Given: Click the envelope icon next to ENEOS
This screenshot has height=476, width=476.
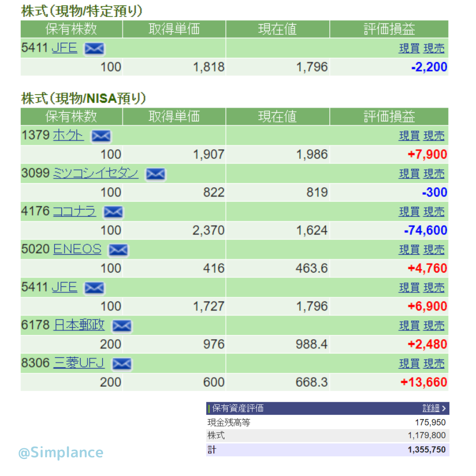Looking at the screenshot, I should pos(118,250).
